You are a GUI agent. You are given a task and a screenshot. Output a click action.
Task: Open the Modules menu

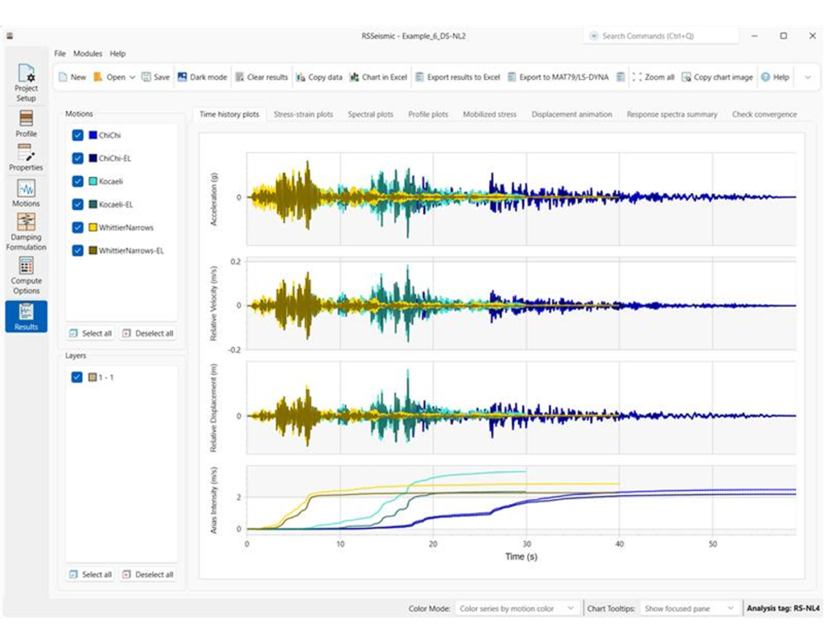point(87,53)
